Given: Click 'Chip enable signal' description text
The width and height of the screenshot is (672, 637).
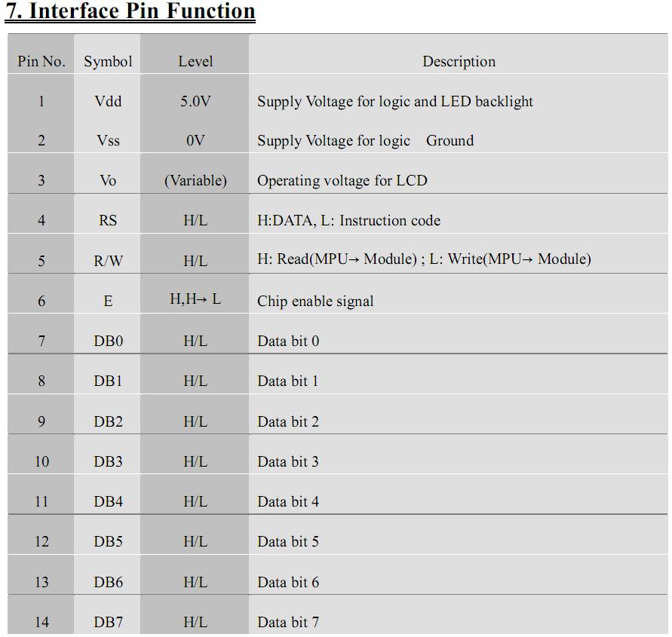Looking at the screenshot, I should pos(315,301).
